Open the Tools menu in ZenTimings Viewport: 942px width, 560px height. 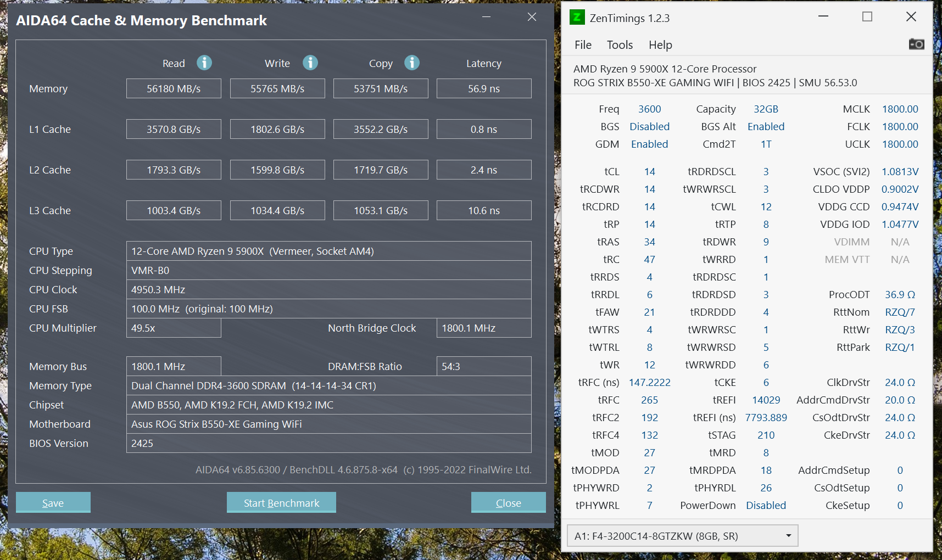[620, 45]
